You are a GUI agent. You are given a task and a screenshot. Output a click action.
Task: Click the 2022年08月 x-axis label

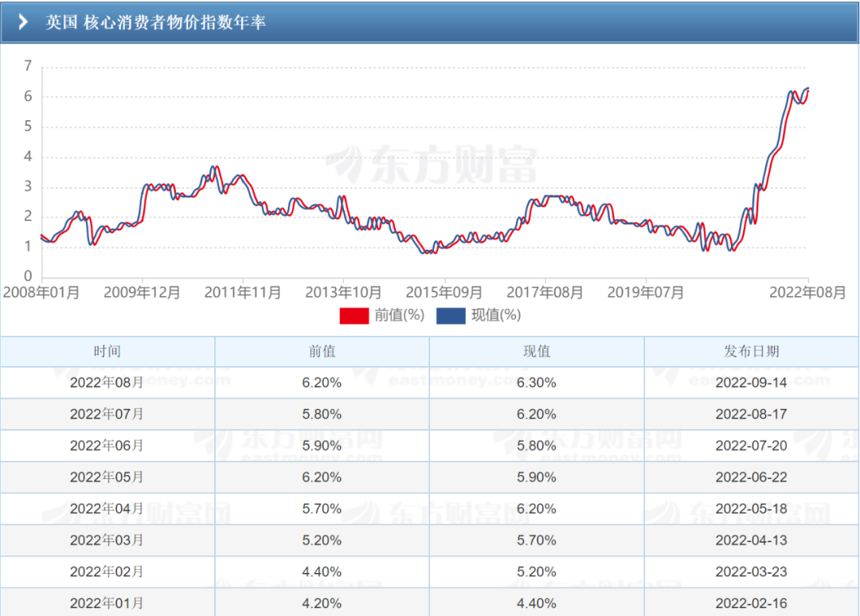coord(807,292)
